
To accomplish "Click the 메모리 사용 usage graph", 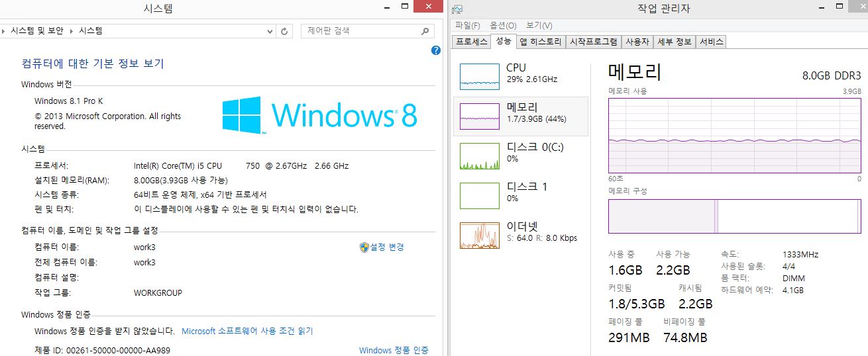I will pyautogui.click(x=735, y=135).
